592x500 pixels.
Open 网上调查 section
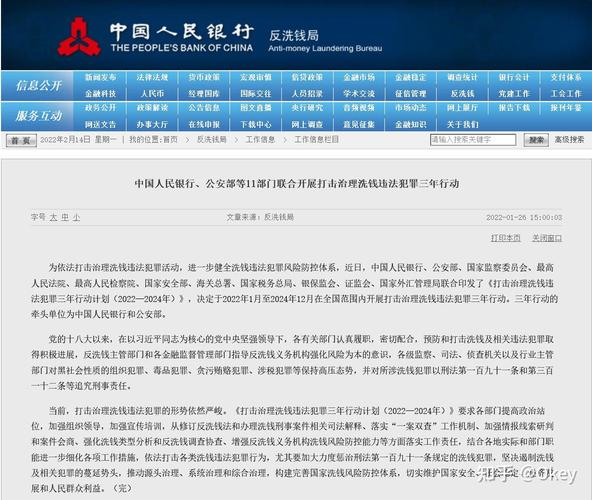pyautogui.click(x=307, y=124)
